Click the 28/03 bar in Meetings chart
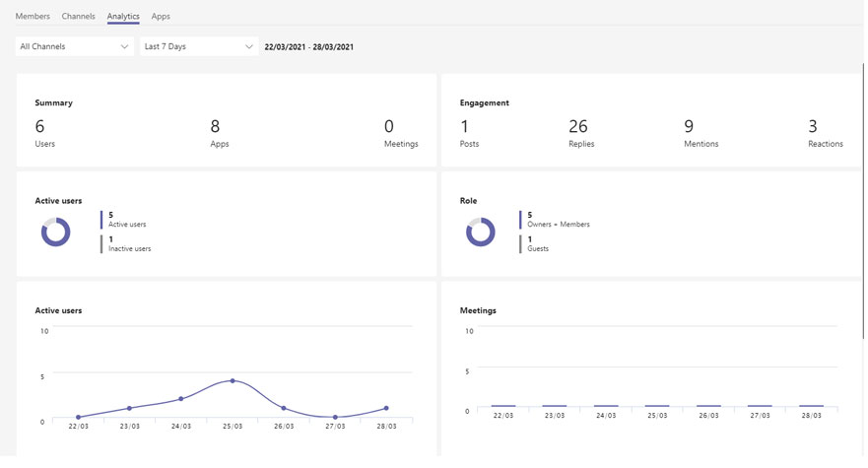Screen dimensions: 868x468 (811, 406)
